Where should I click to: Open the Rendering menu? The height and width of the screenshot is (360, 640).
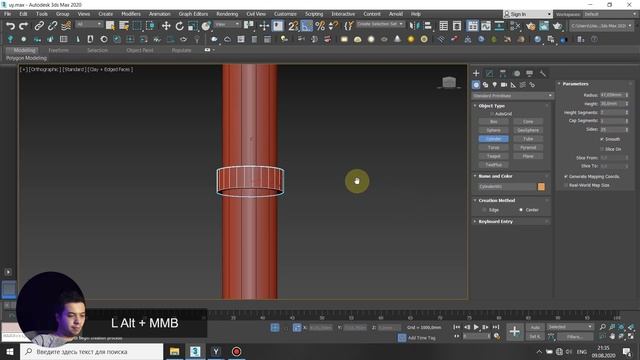point(227,14)
